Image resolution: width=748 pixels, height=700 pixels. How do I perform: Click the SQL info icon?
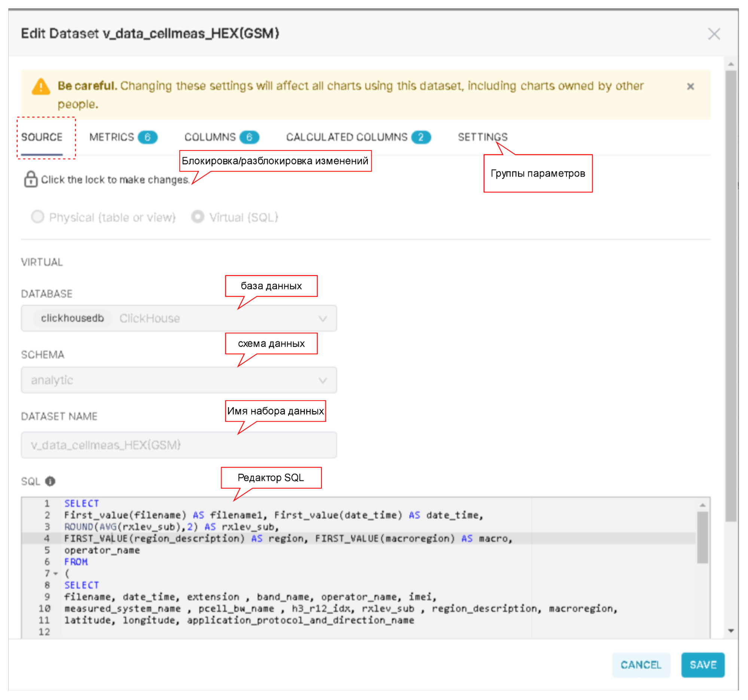click(x=50, y=481)
